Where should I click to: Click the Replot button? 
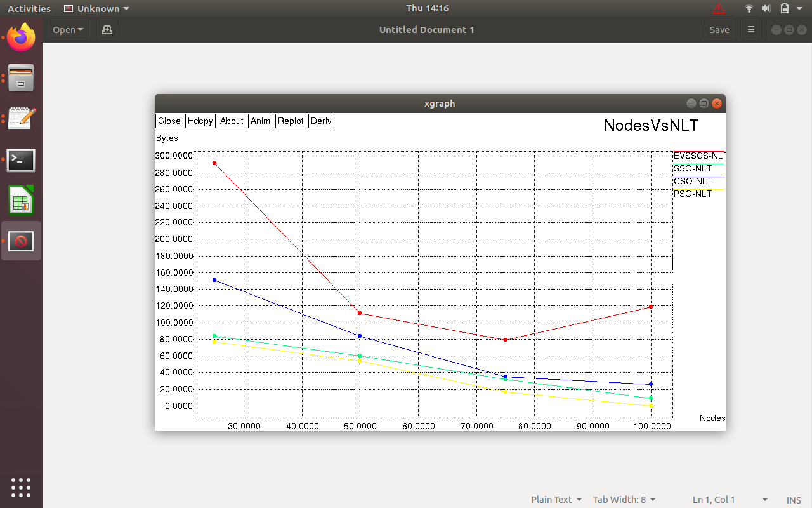(x=291, y=121)
